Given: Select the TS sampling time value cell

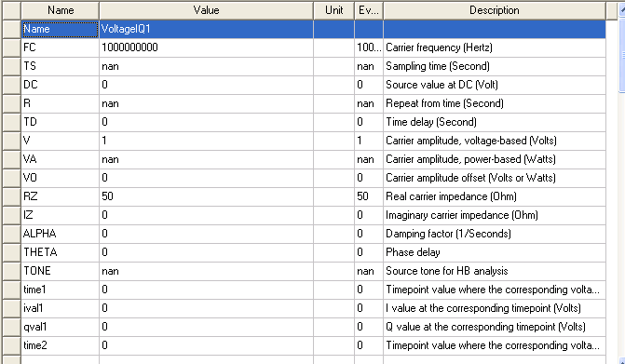Looking at the screenshot, I should coord(206,66).
